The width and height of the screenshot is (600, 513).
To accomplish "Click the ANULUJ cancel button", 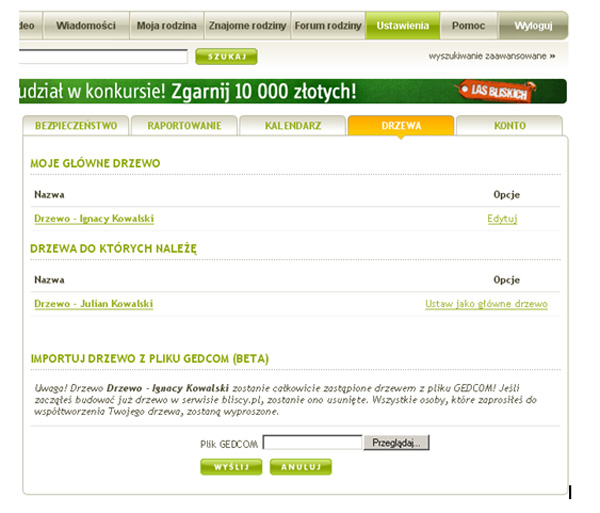I will (x=301, y=467).
